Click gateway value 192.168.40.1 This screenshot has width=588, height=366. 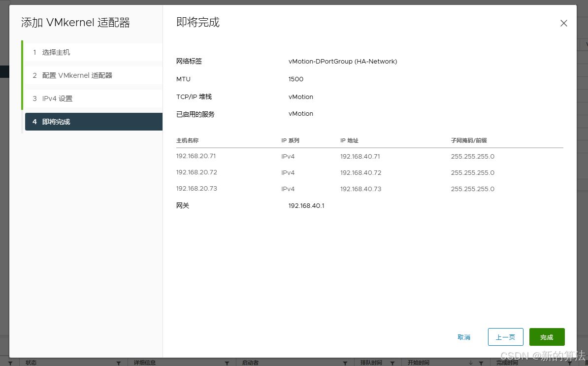pyautogui.click(x=306, y=205)
